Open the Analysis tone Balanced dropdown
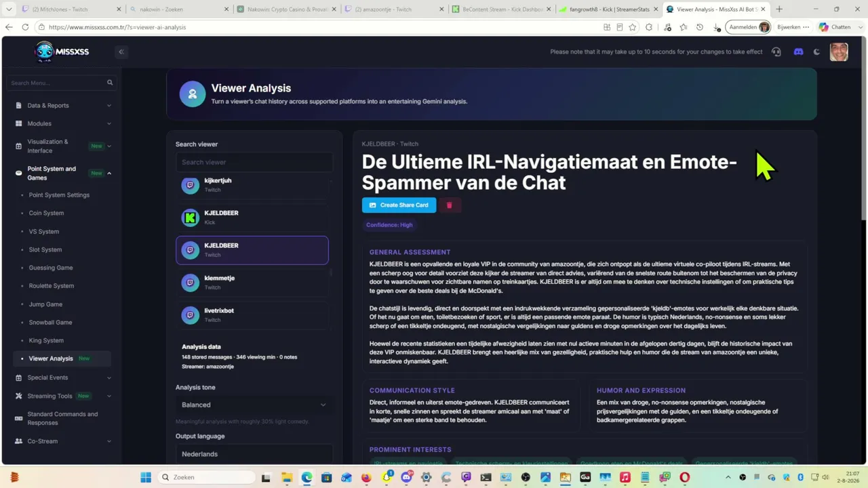This screenshot has width=868, height=488. (254, 405)
